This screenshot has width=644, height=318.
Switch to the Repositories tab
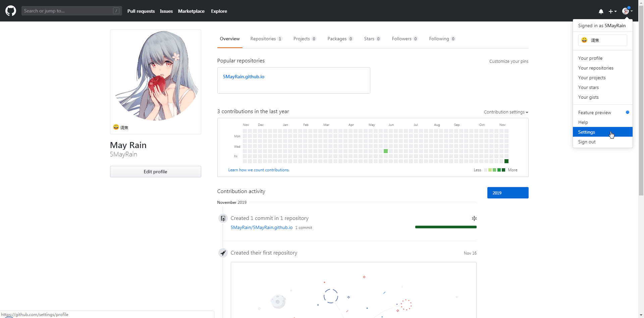(266, 39)
